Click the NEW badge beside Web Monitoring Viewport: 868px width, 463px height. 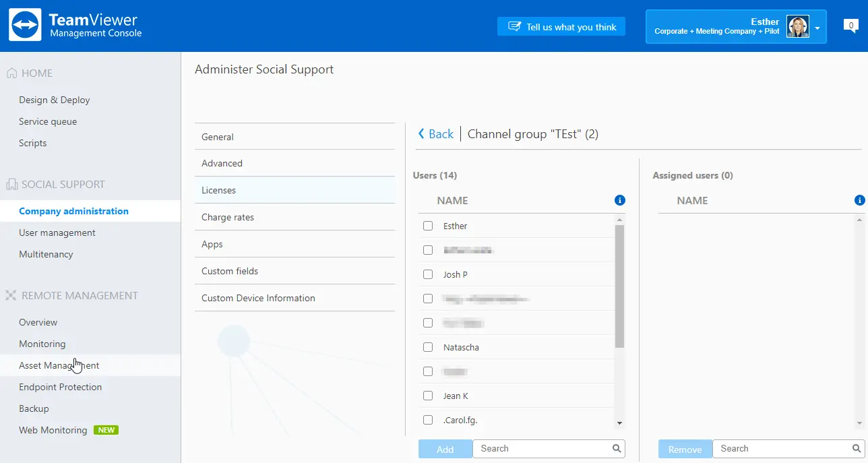tap(106, 430)
